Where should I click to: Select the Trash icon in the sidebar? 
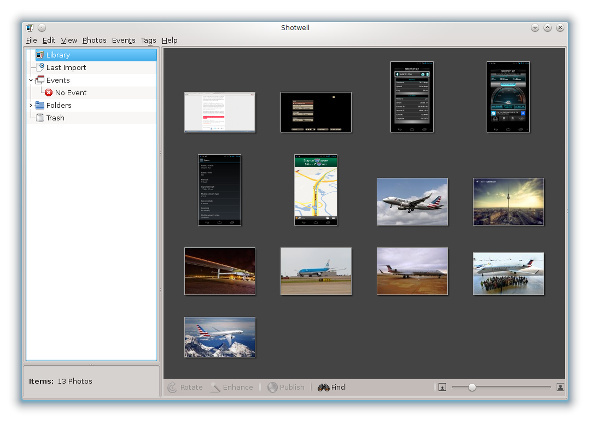pyautogui.click(x=40, y=118)
